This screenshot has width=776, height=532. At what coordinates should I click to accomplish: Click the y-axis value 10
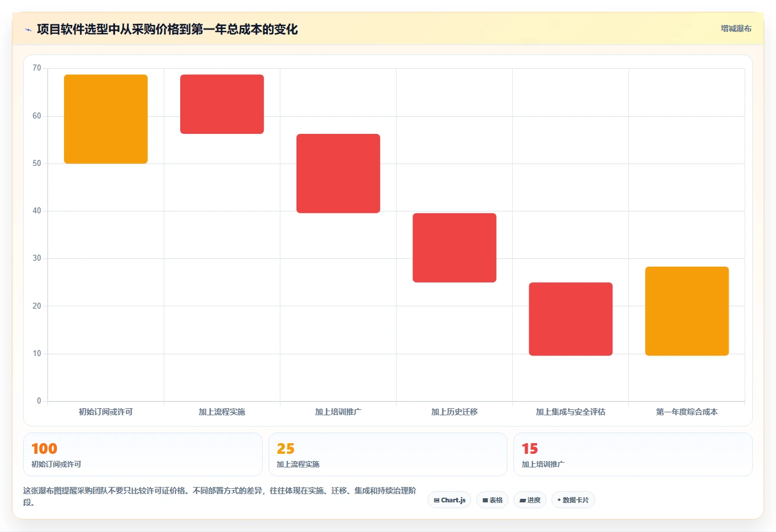(x=37, y=354)
